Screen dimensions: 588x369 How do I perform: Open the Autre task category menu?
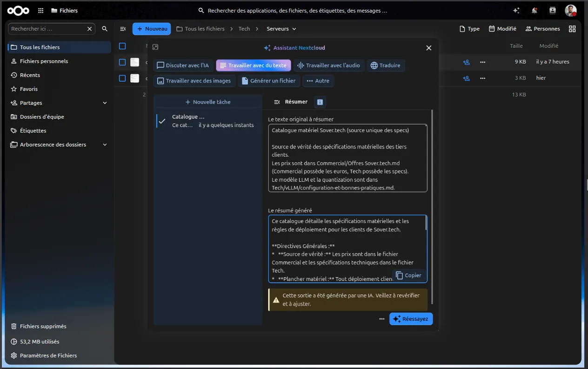(x=318, y=81)
